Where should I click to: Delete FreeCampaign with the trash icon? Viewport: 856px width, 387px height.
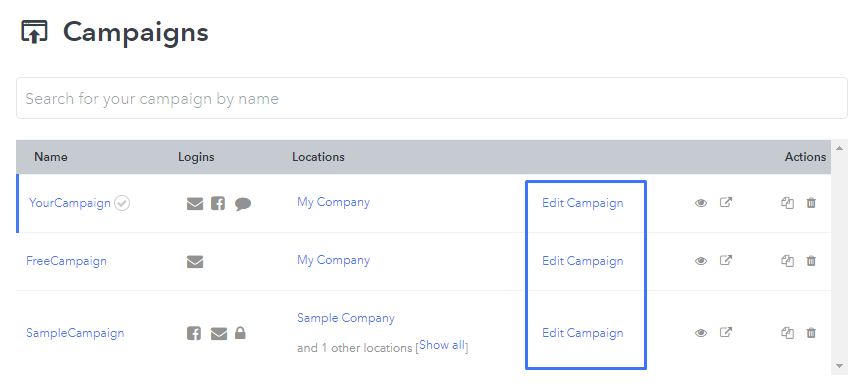[x=811, y=261]
